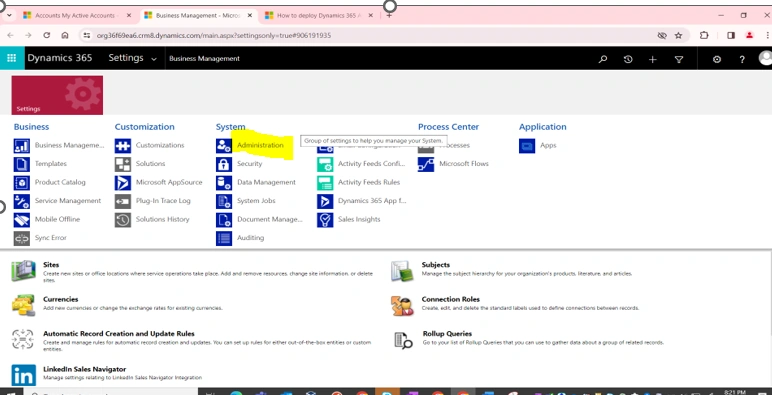Image resolution: width=772 pixels, height=395 pixels.
Task: Click the Solutions icon
Action: click(123, 164)
